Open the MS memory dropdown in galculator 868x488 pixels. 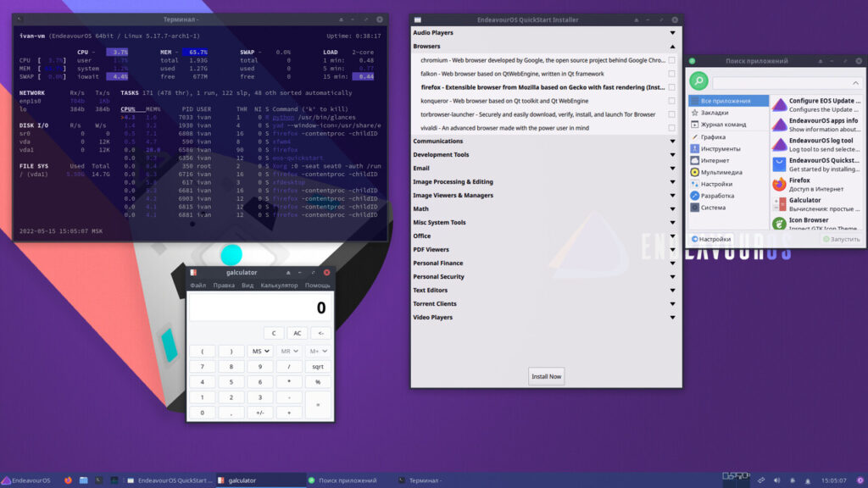coord(260,351)
